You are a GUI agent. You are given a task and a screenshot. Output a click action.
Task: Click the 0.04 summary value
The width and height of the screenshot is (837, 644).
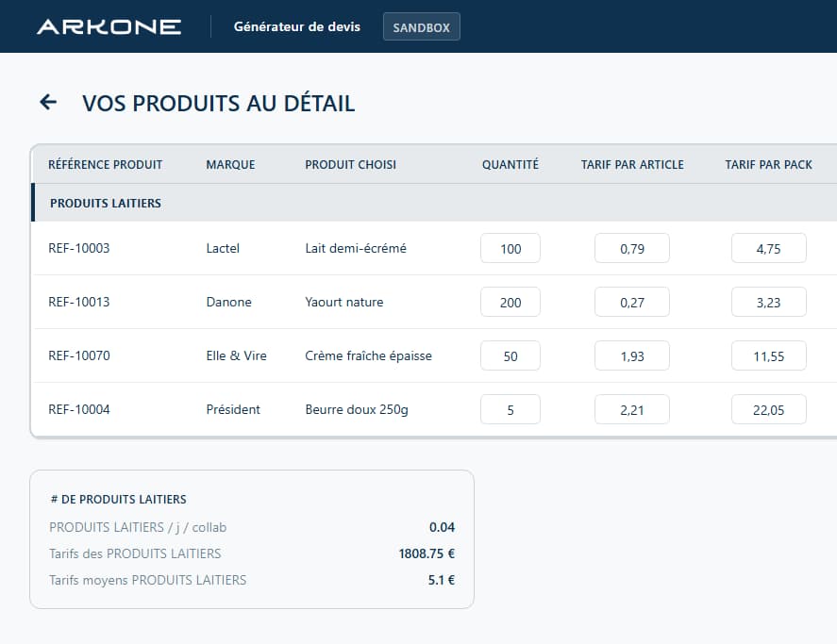point(442,527)
